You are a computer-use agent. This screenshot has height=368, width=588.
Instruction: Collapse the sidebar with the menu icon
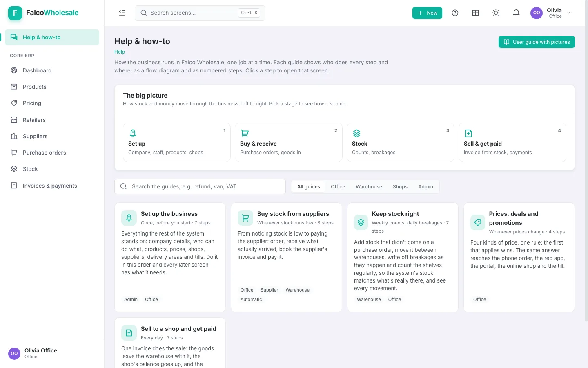(x=122, y=13)
